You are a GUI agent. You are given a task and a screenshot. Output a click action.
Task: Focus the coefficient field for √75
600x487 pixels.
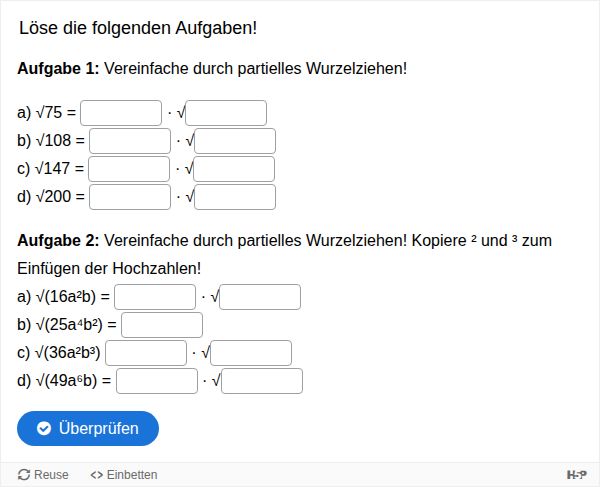pos(121,113)
